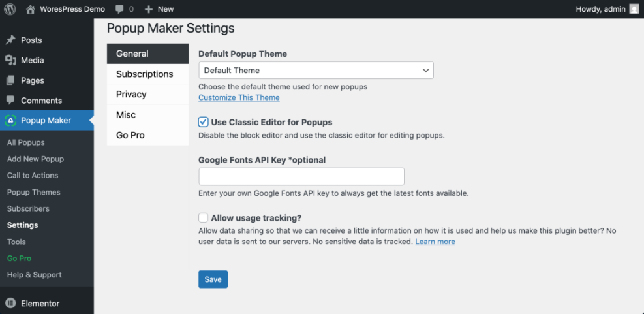Click the Learn more link
Viewport: 644px width, 314px height.
point(435,242)
